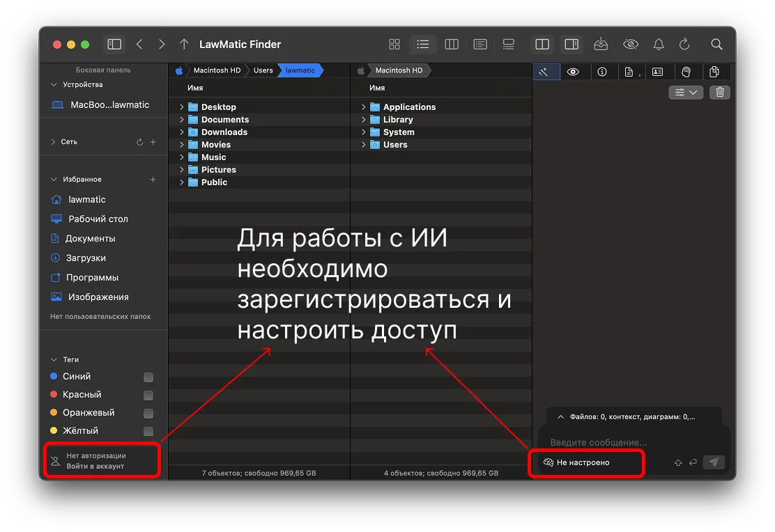
Task: Expand the Pictures folder
Action: click(181, 170)
